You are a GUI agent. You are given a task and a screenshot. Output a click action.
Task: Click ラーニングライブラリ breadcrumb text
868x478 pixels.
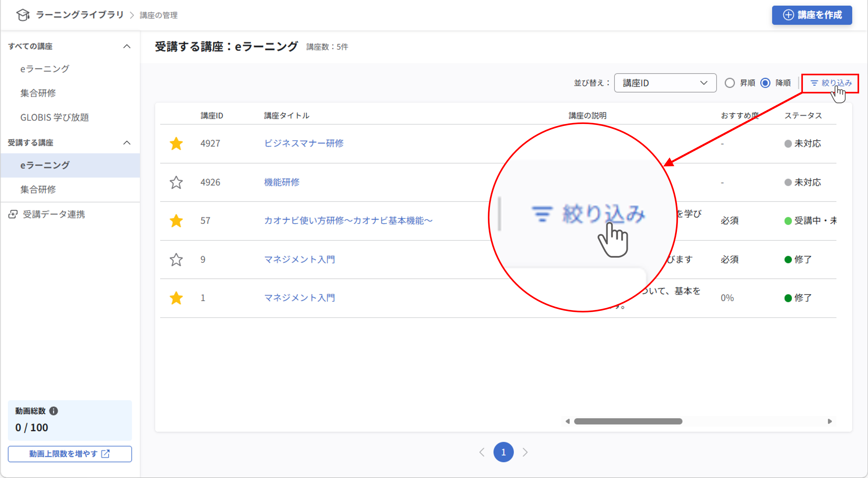(x=80, y=15)
